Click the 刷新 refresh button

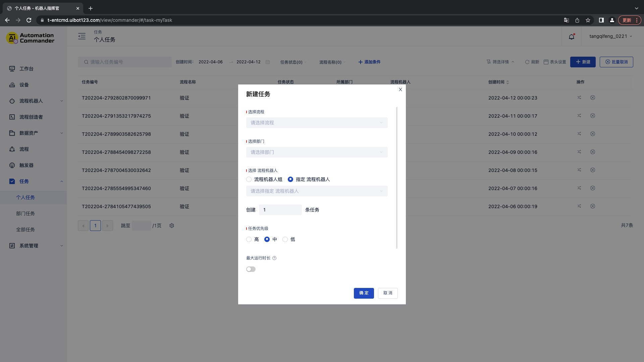tap(532, 62)
